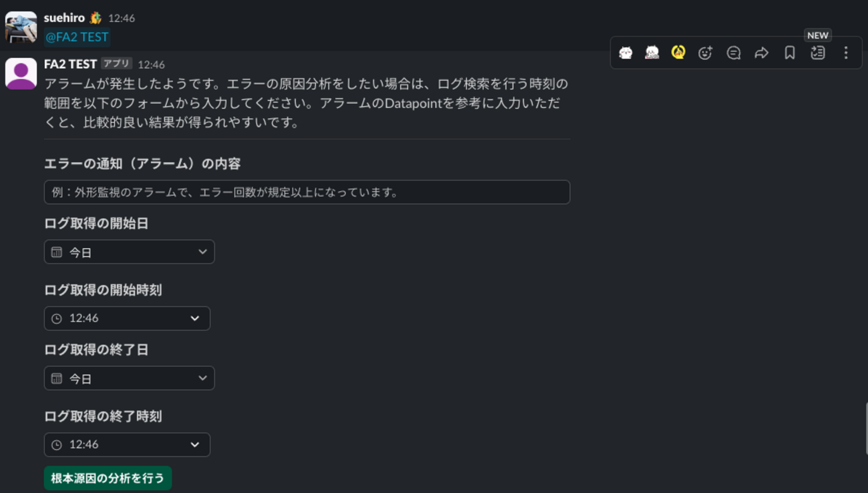Open the ログ取得の開始日 date dropdown
868x493 pixels.
pyautogui.click(x=129, y=252)
